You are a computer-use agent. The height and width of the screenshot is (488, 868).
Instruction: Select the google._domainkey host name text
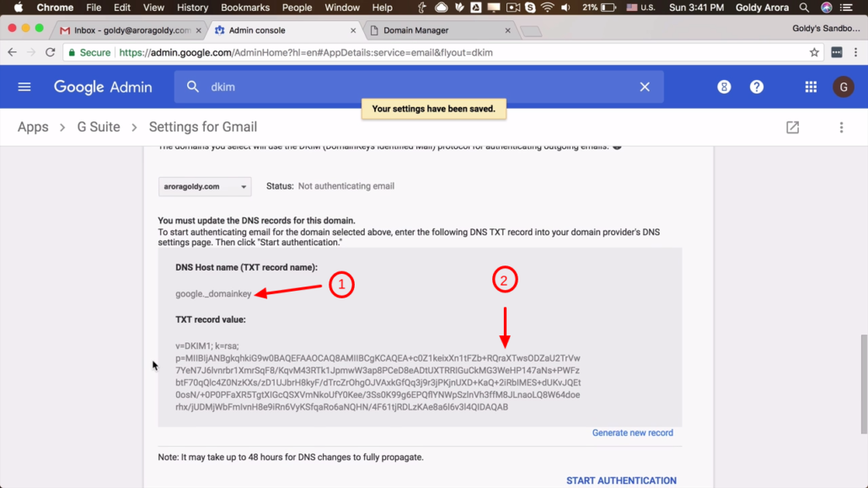(213, 293)
